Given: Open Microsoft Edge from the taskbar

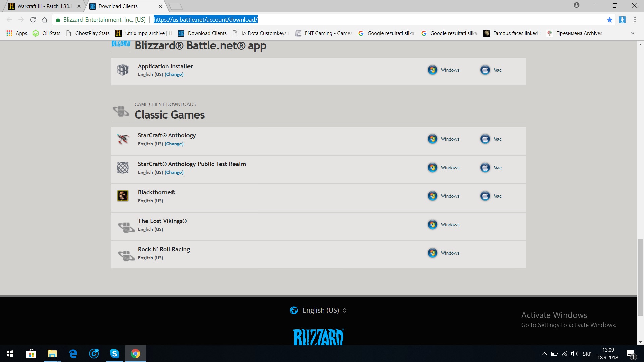Looking at the screenshot, I should (x=73, y=354).
